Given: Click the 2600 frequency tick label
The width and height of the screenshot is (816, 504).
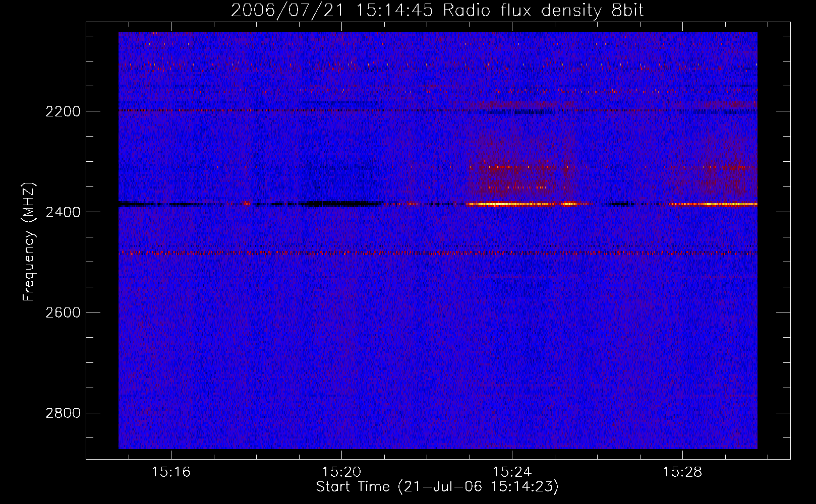Looking at the screenshot, I should (63, 312).
